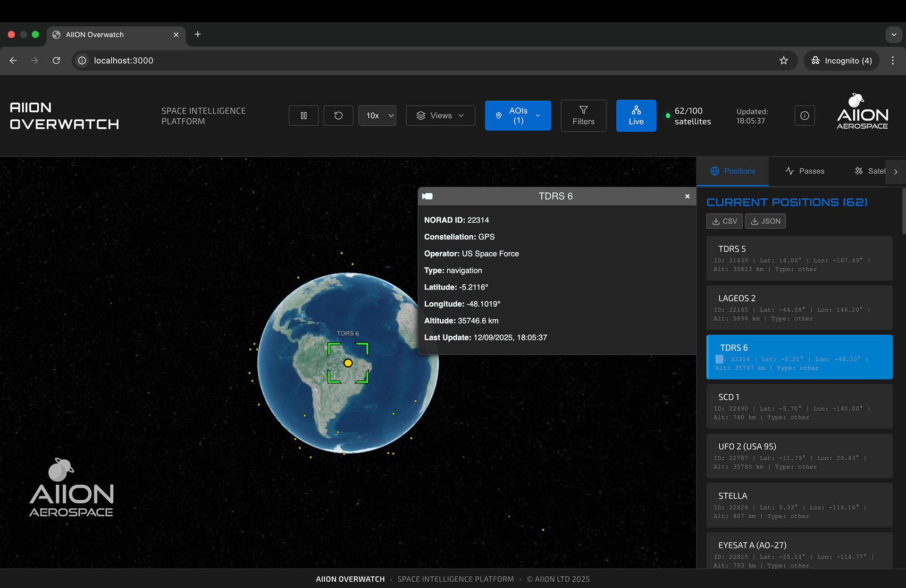Close the TDRS 6 info popup
906x588 pixels.
coord(687,196)
